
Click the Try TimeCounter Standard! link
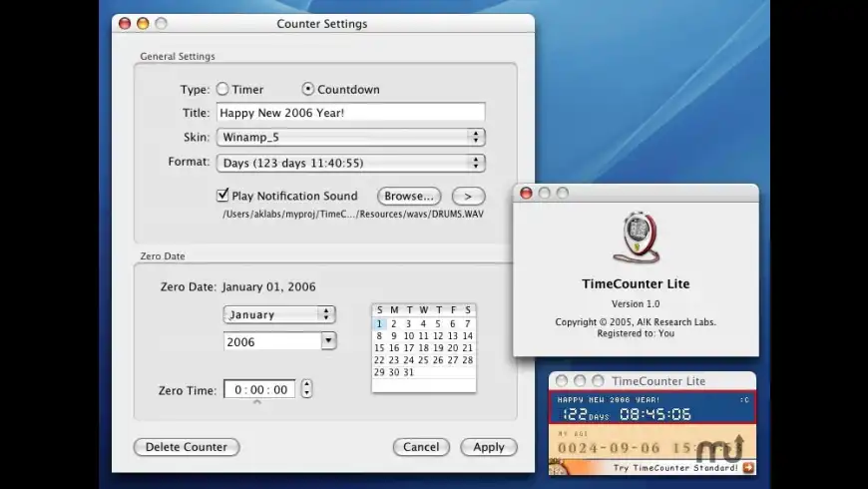(675, 468)
